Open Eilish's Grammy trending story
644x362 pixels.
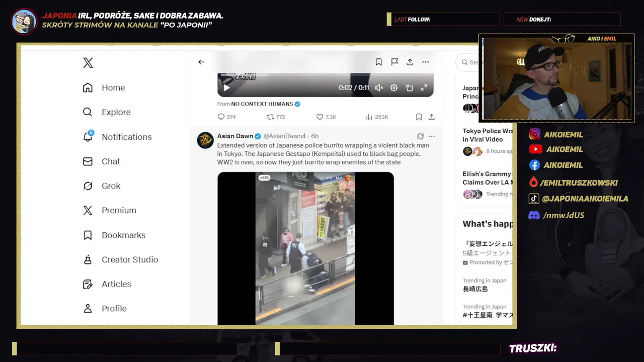point(488,178)
